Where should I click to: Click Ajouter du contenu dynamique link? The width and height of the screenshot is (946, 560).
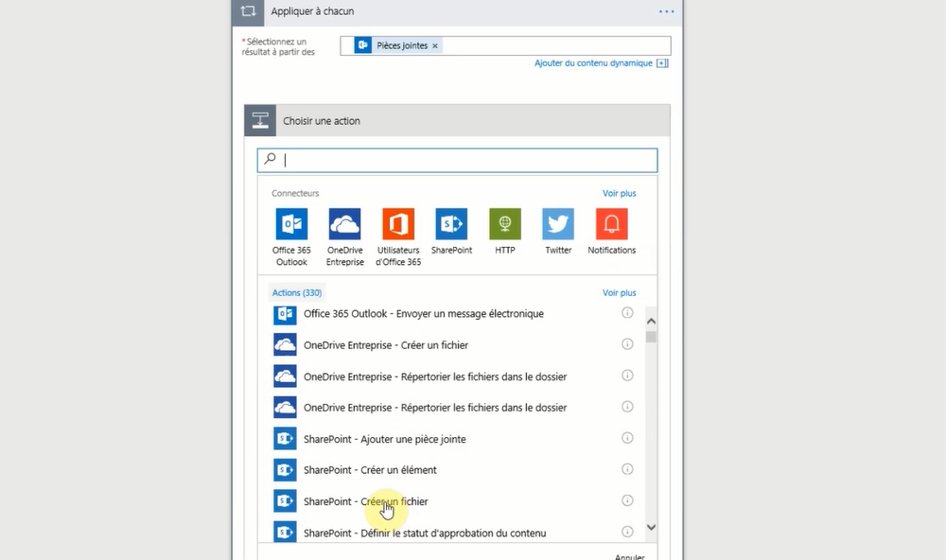point(593,62)
